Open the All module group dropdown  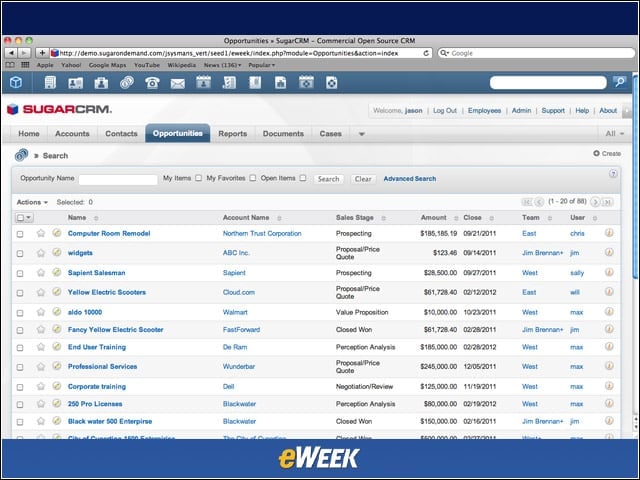point(615,133)
